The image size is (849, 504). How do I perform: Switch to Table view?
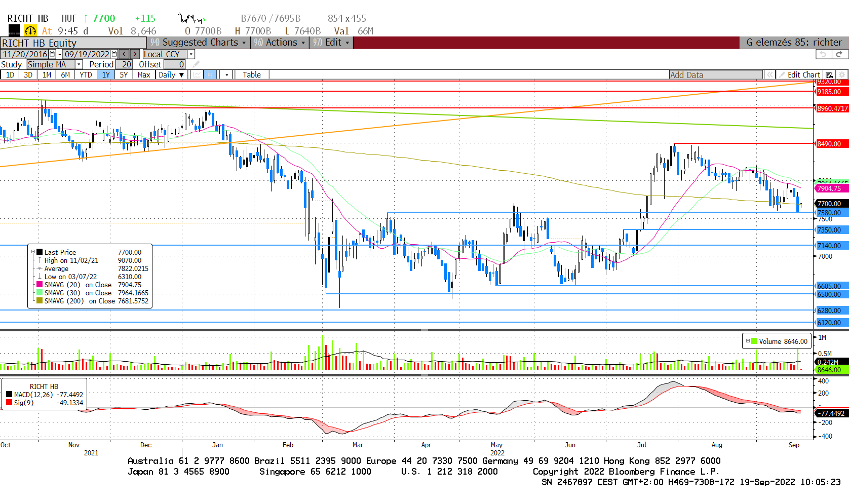coord(252,75)
